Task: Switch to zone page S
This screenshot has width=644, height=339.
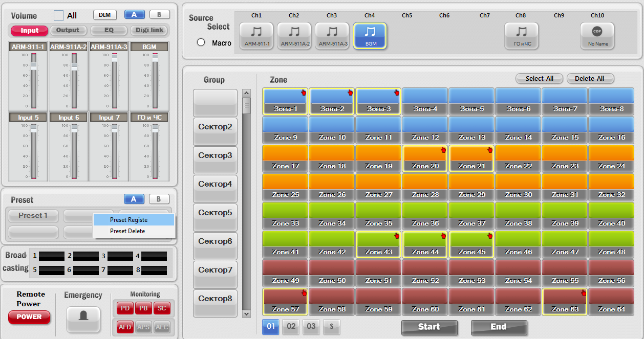Action: pos(332,326)
